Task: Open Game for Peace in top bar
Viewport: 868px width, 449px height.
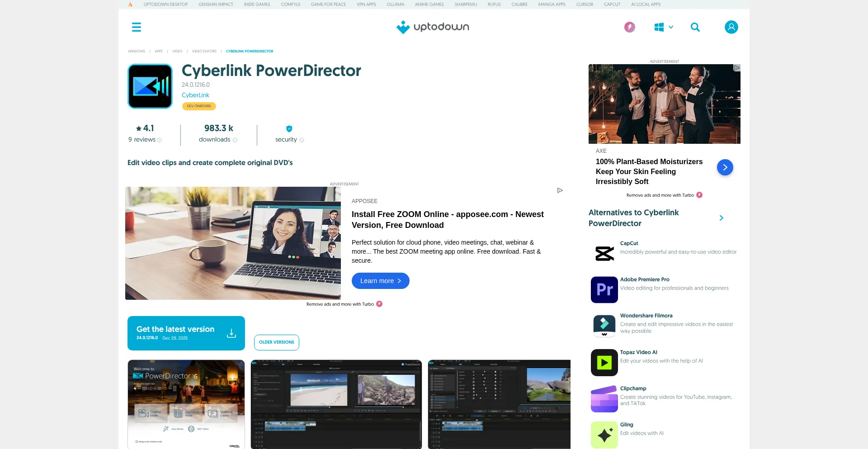Action: point(329,5)
